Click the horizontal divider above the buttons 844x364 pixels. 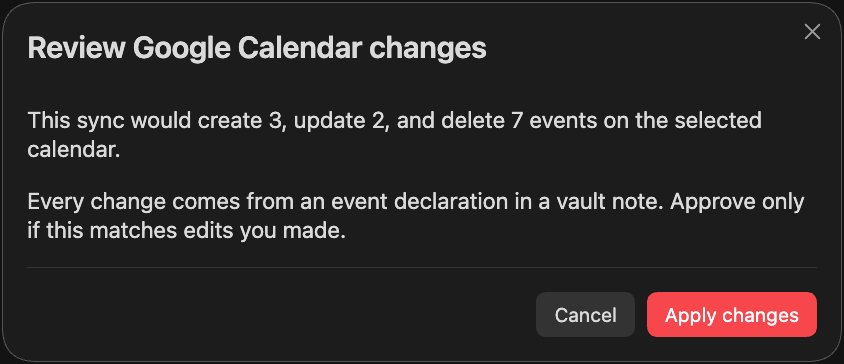[x=422, y=267]
